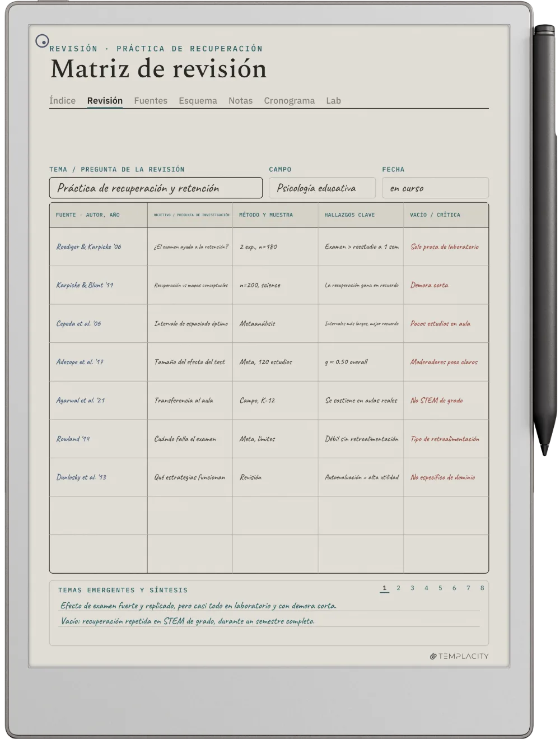Go to page 8 in synthesis pager

482,588
